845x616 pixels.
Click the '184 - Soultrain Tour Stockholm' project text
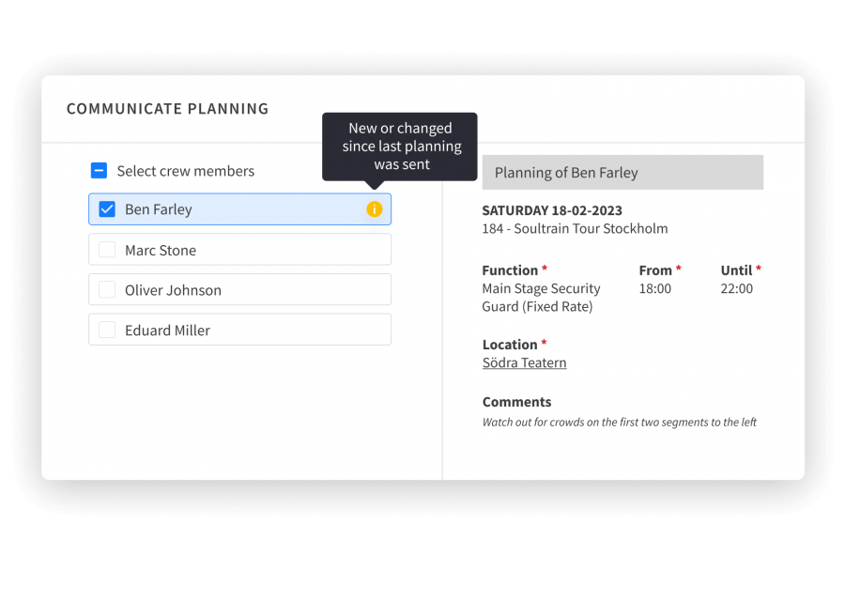click(575, 228)
